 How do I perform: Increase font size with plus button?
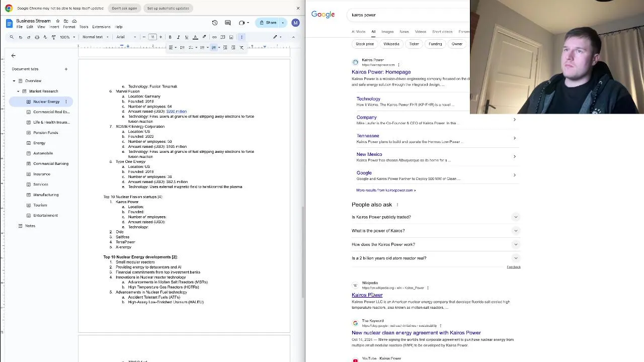160,37
